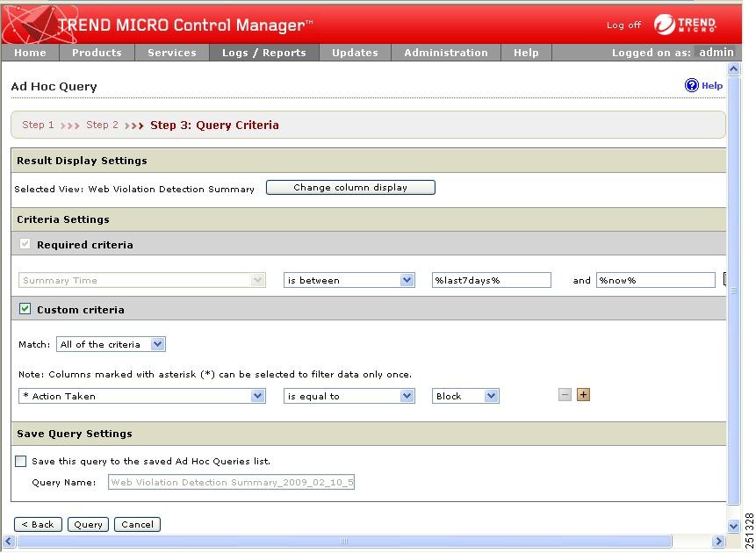Click the Query button
756x553 pixels.
tap(88, 524)
